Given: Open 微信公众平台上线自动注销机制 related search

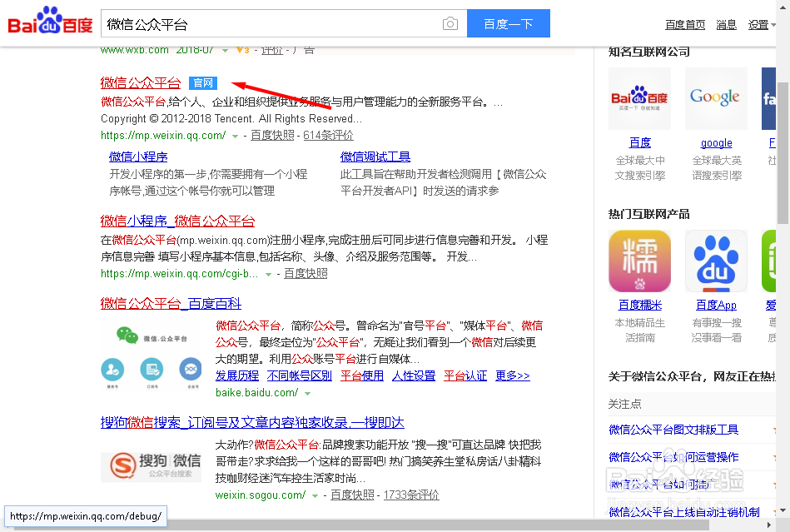Looking at the screenshot, I should click(x=684, y=512).
